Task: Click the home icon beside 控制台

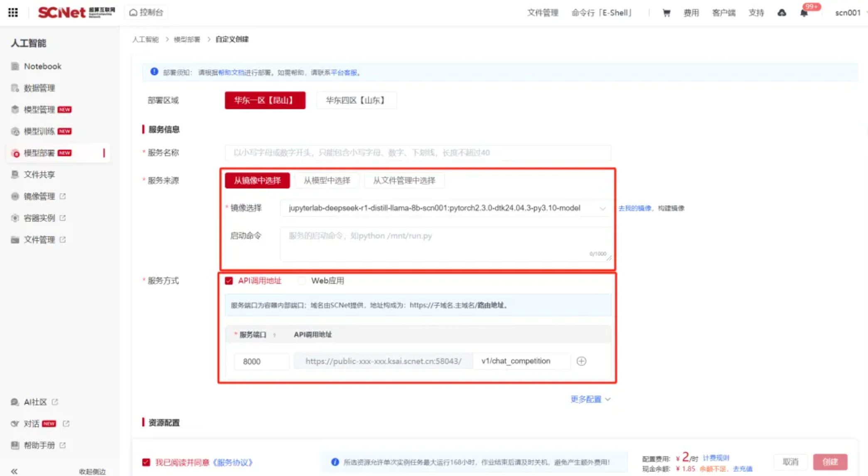Action: coord(133,12)
